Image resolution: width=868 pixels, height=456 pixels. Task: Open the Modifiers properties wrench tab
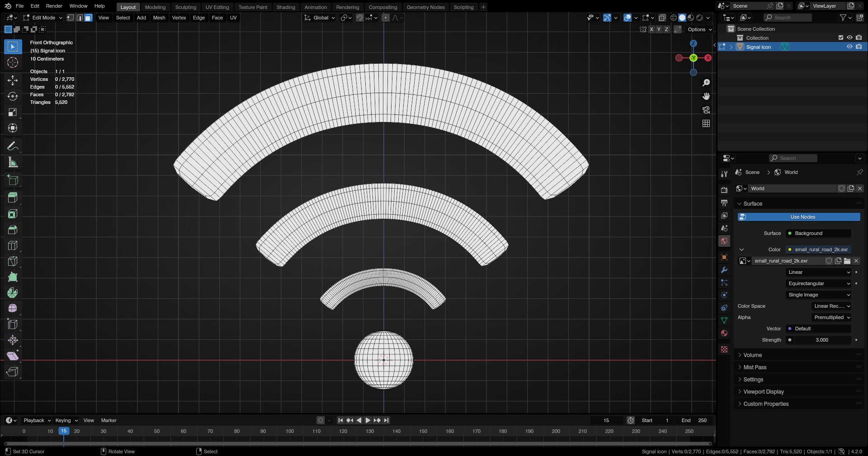tap(724, 270)
